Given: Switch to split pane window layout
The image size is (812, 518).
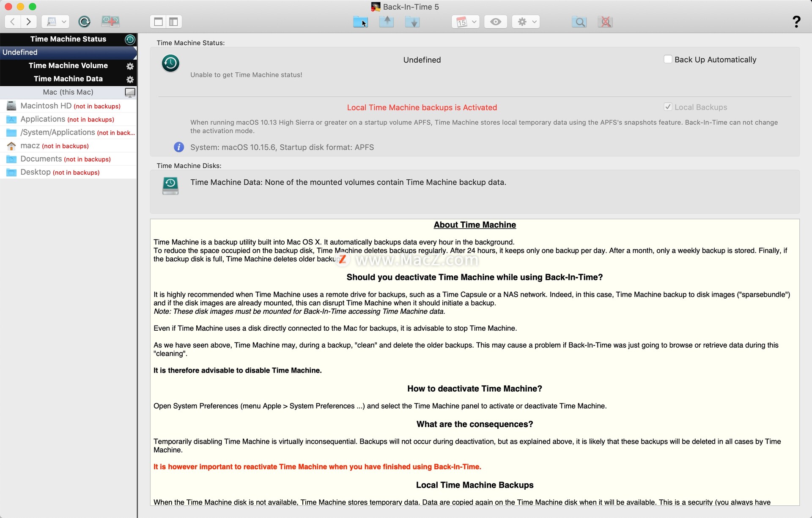Looking at the screenshot, I should pos(174,22).
